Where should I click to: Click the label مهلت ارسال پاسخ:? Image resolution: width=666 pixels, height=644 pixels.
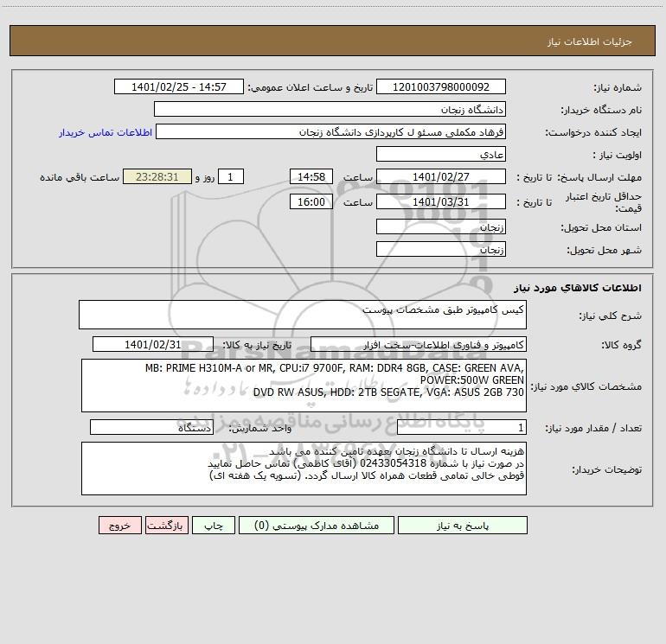(599, 177)
